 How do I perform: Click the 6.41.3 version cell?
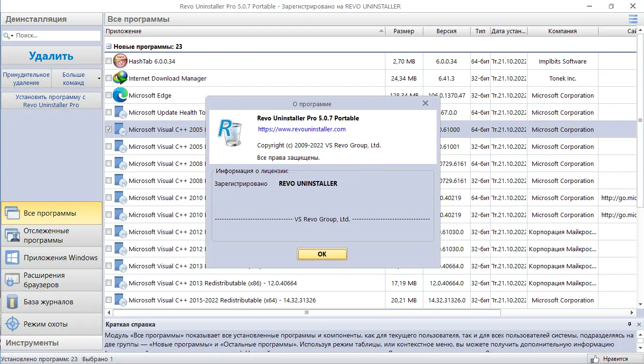[x=447, y=78]
